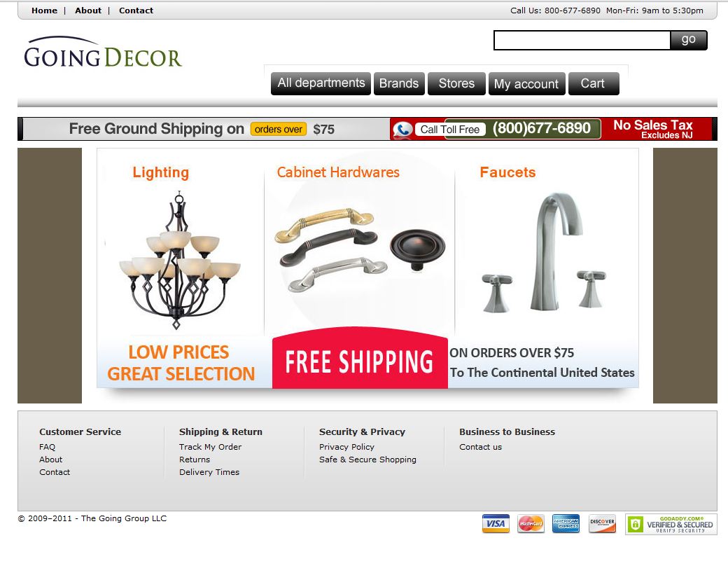Image resolution: width=728 pixels, height=573 pixels.
Task: Click the American Express card icon
Action: click(x=566, y=524)
